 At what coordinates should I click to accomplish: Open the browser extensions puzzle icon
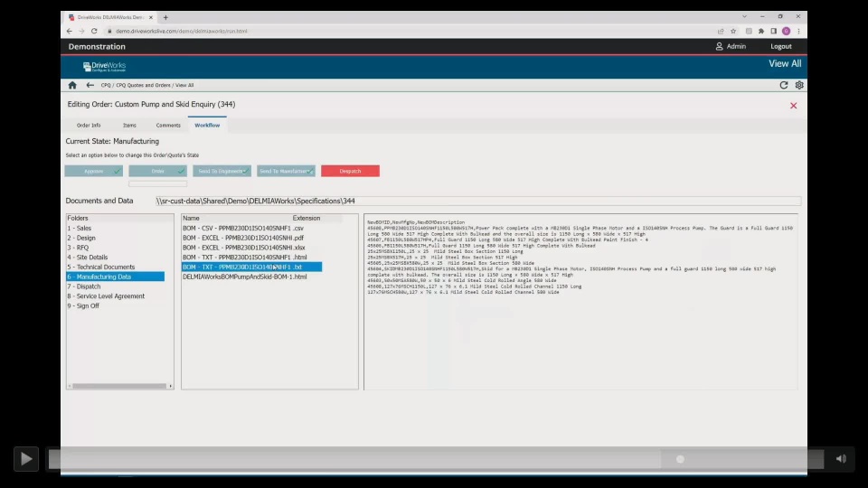click(x=761, y=31)
